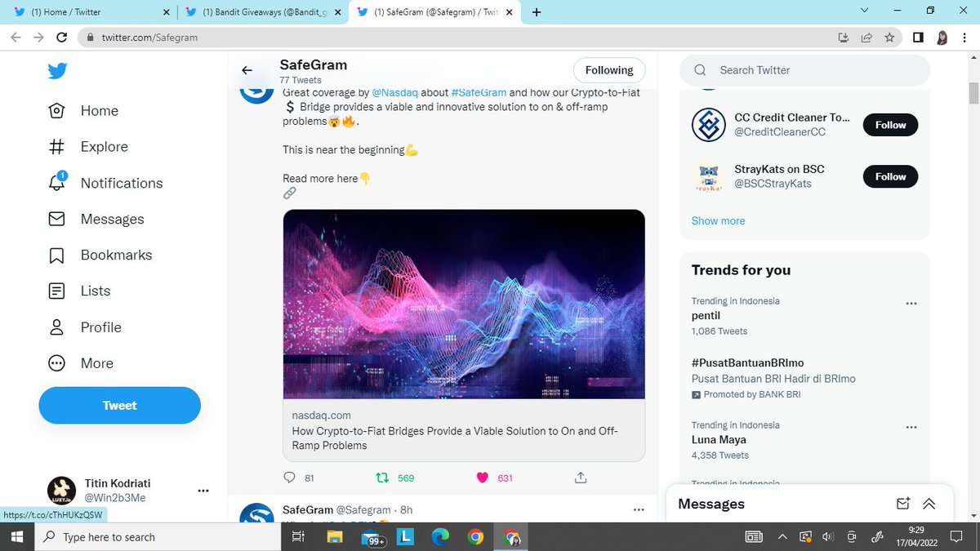Open a new browser tab
The image size is (980, 551).
(x=537, y=12)
